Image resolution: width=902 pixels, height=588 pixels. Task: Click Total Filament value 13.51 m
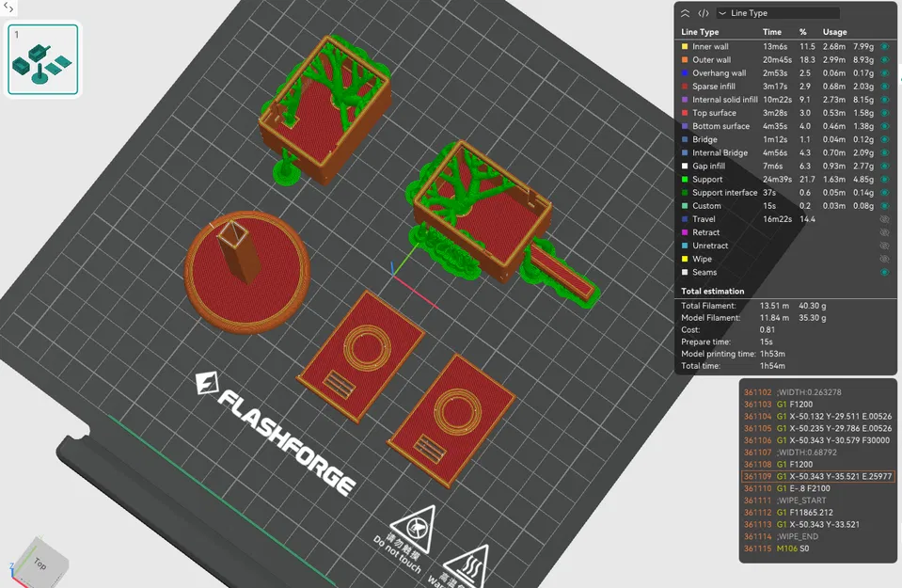pyautogui.click(x=774, y=306)
